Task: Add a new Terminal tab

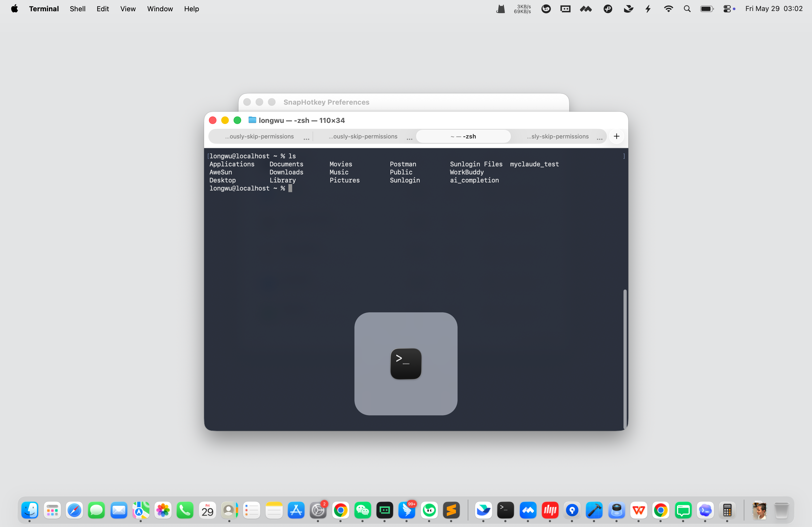Action: 617,136
